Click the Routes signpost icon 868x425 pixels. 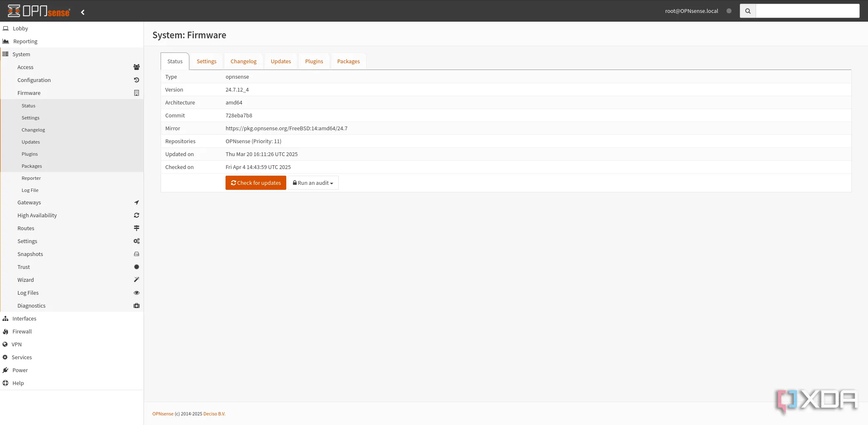[x=136, y=228]
